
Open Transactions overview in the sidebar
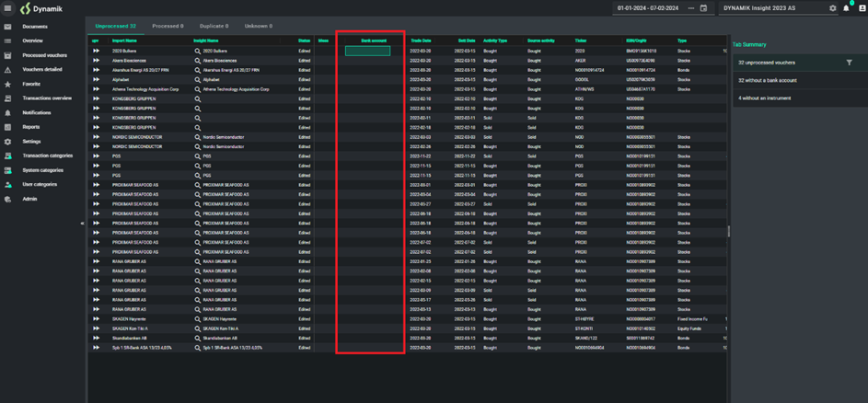tap(47, 98)
